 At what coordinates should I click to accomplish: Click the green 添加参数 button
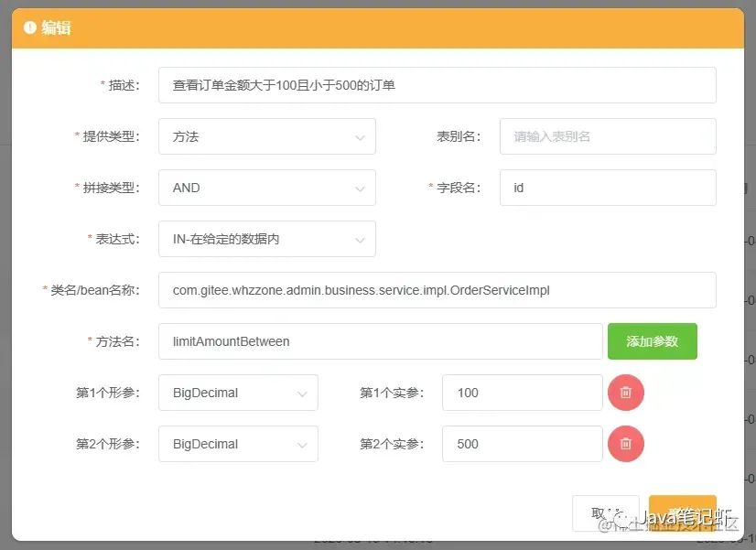[x=652, y=341]
